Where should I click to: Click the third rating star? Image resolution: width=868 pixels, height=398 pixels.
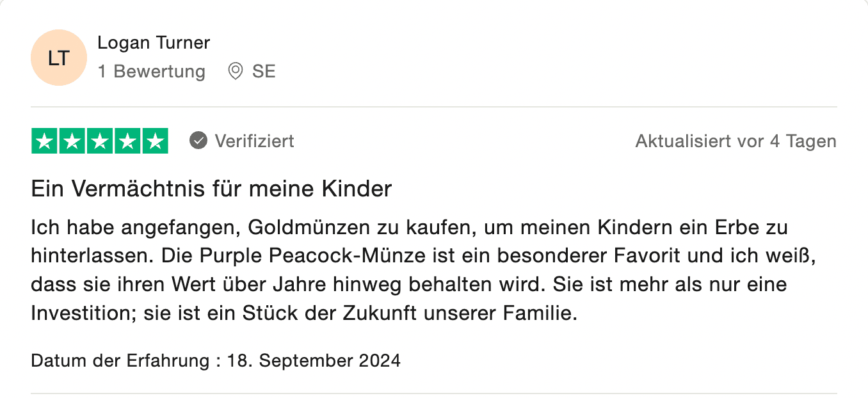click(100, 141)
